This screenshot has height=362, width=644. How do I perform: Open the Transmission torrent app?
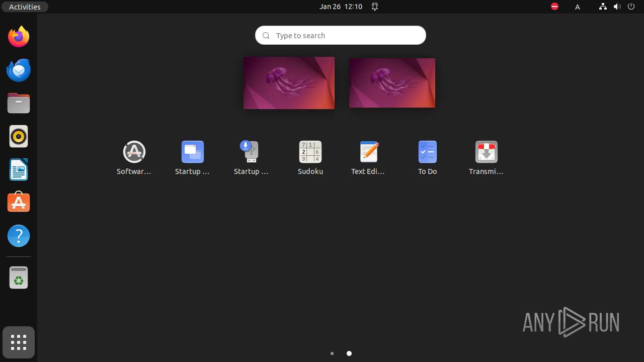click(x=486, y=158)
